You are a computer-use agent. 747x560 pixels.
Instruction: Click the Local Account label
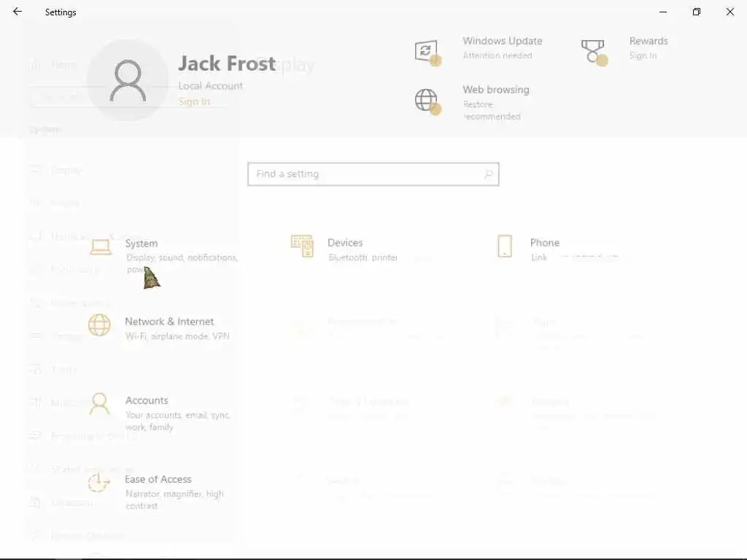pyautogui.click(x=210, y=86)
